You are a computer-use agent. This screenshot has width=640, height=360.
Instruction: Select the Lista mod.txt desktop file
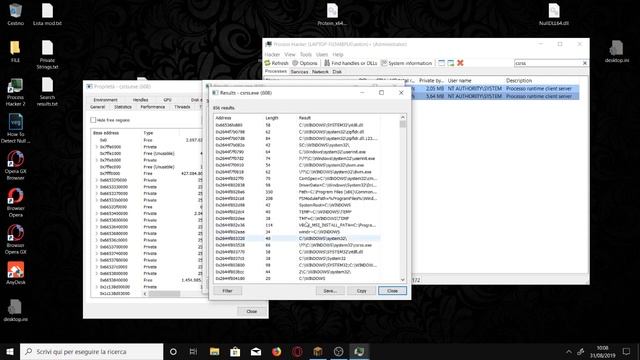pyautogui.click(x=47, y=14)
